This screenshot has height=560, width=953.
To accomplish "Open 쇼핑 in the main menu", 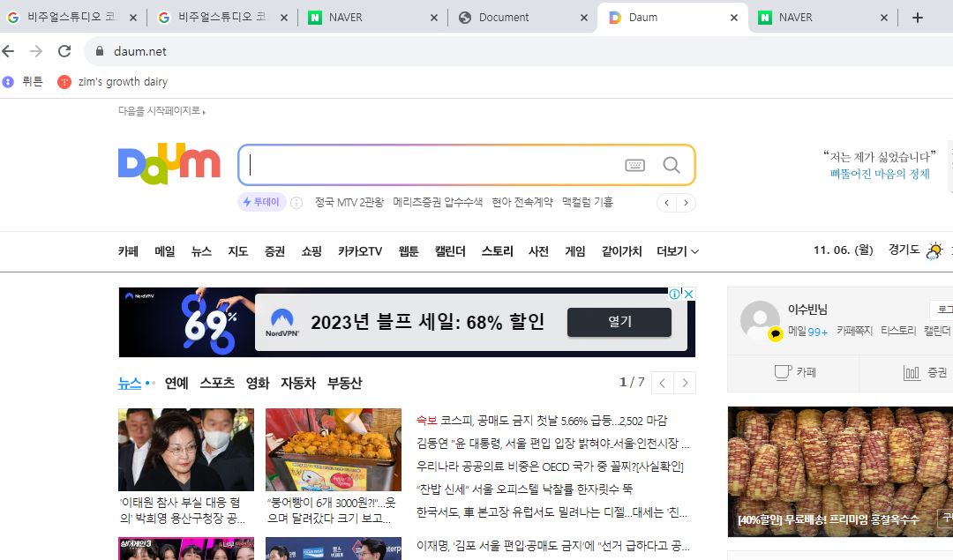I will point(311,250).
